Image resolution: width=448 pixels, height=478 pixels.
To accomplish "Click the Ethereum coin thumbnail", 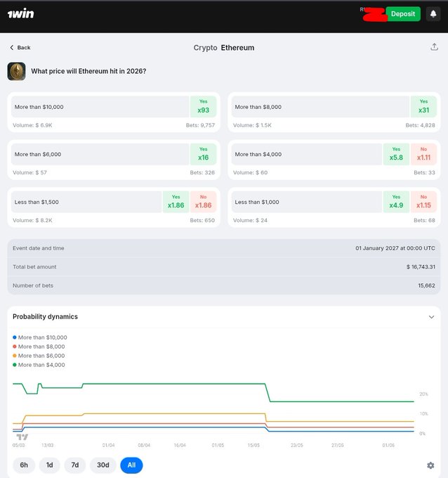I will 16,71.
